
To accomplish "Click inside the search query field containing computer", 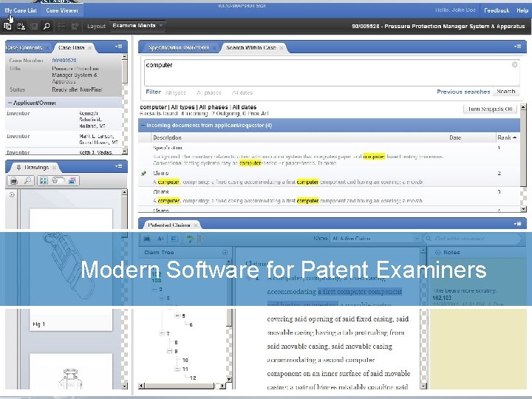I will pyautogui.click(x=332, y=72).
